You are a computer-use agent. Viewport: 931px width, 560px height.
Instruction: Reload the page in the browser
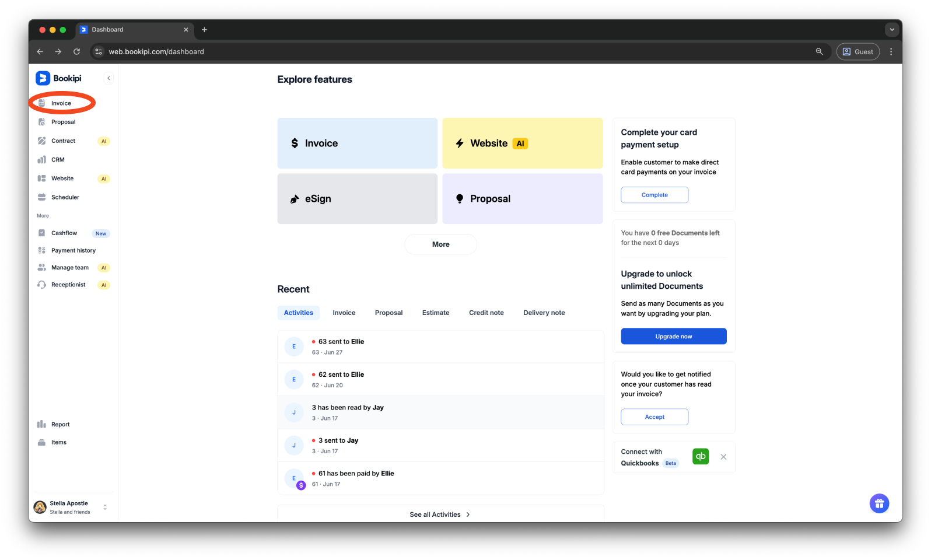coord(76,51)
